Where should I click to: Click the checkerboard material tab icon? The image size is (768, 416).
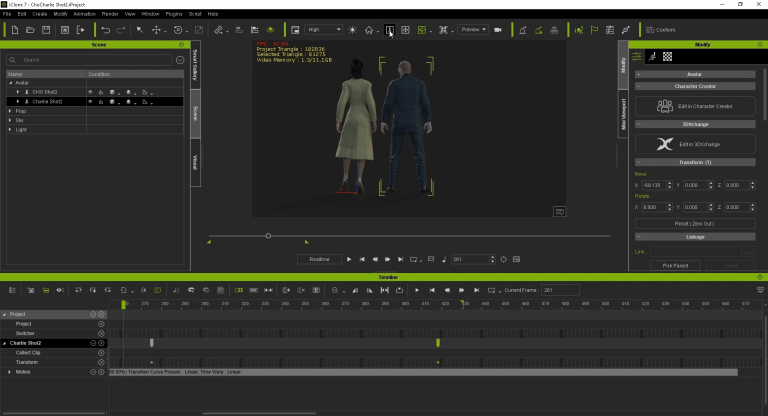(x=667, y=57)
